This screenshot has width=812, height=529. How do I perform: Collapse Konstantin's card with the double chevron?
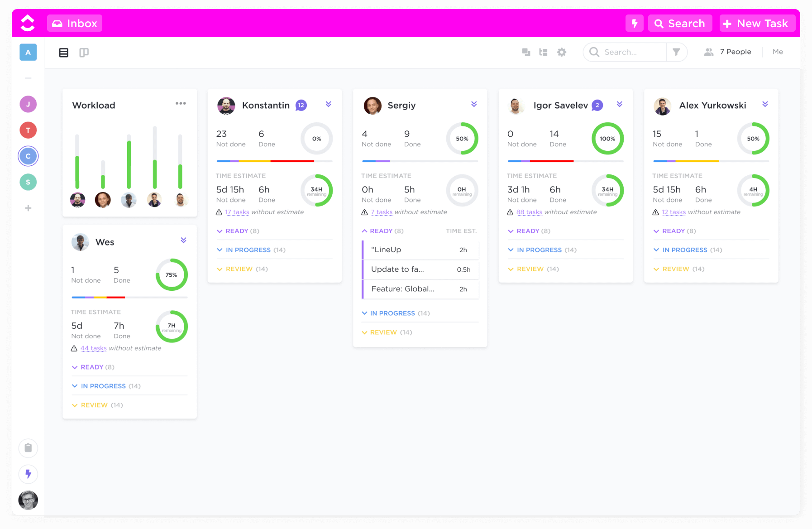pyautogui.click(x=328, y=104)
